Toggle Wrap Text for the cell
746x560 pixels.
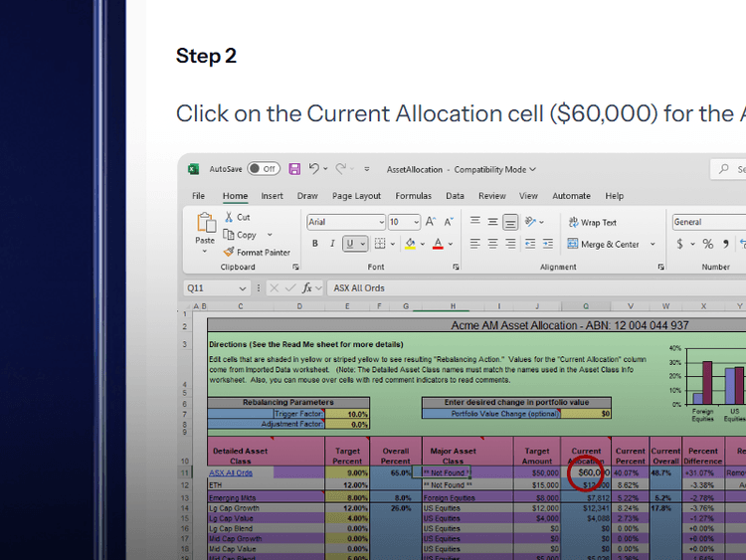tap(592, 223)
